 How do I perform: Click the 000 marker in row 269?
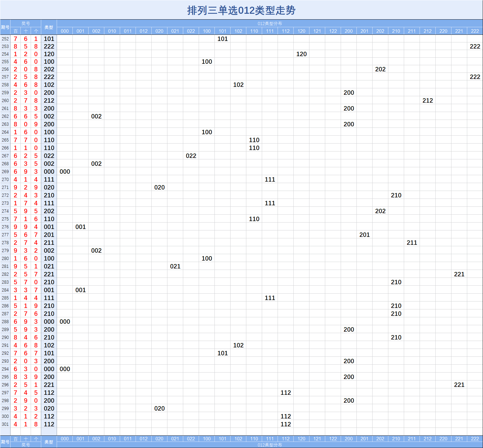click(x=65, y=172)
